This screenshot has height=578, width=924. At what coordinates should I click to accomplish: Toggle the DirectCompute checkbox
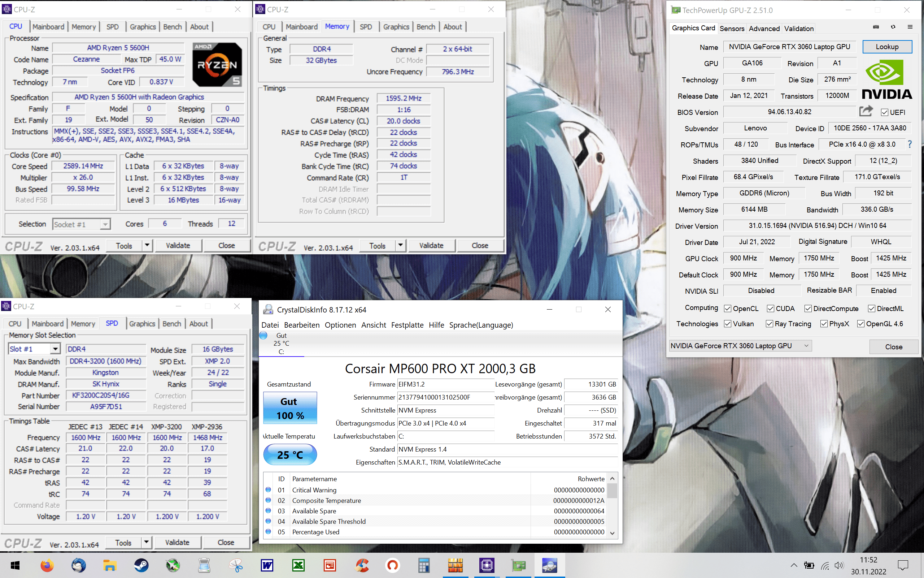pyautogui.click(x=808, y=309)
